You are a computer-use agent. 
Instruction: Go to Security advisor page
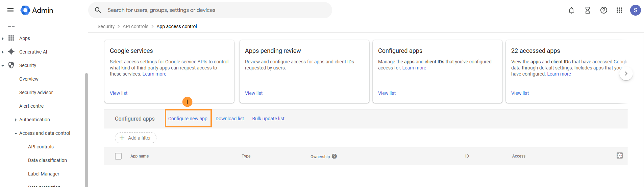36,92
